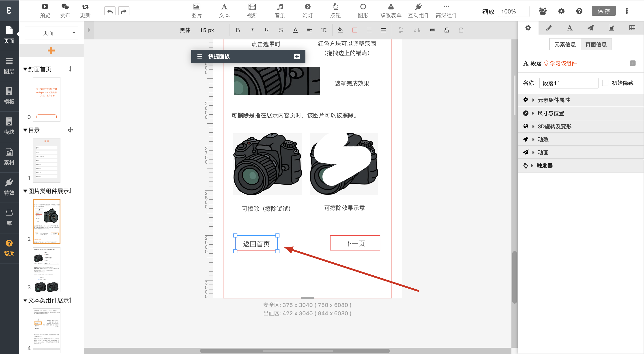The image size is (644, 354).
Task: Toggle Bold text formatting
Action: pyautogui.click(x=238, y=30)
